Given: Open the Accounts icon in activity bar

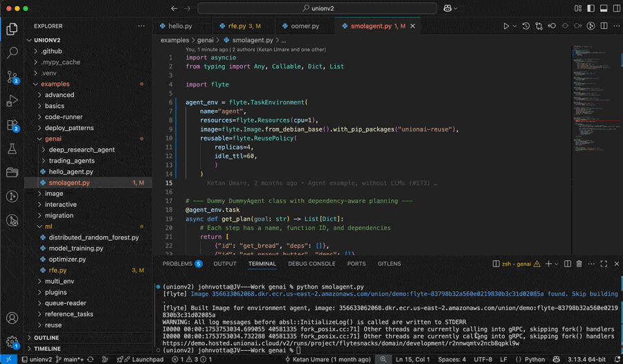Looking at the screenshot, I should coord(12,318).
